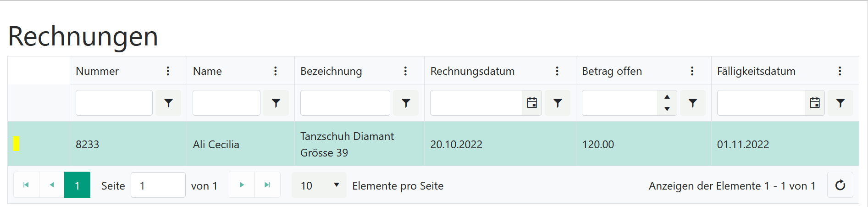Refresh the invoice grid
This screenshot has height=207, width=868.
[x=840, y=185]
